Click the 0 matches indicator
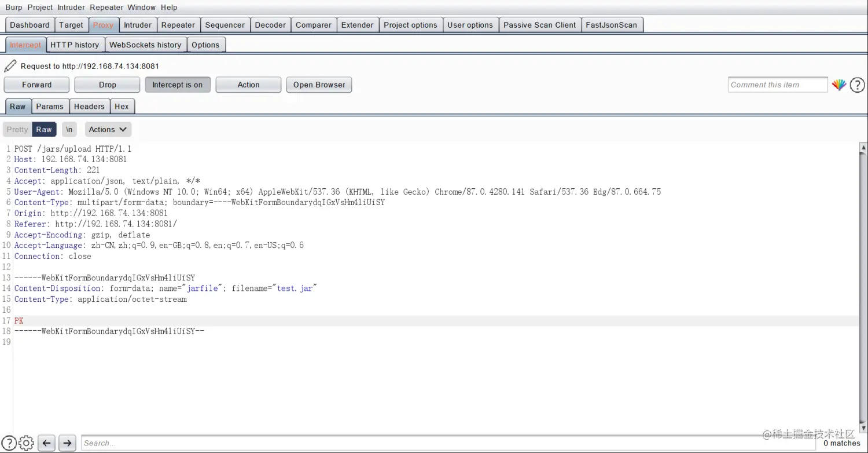This screenshot has height=453, width=868. pos(842,443)
